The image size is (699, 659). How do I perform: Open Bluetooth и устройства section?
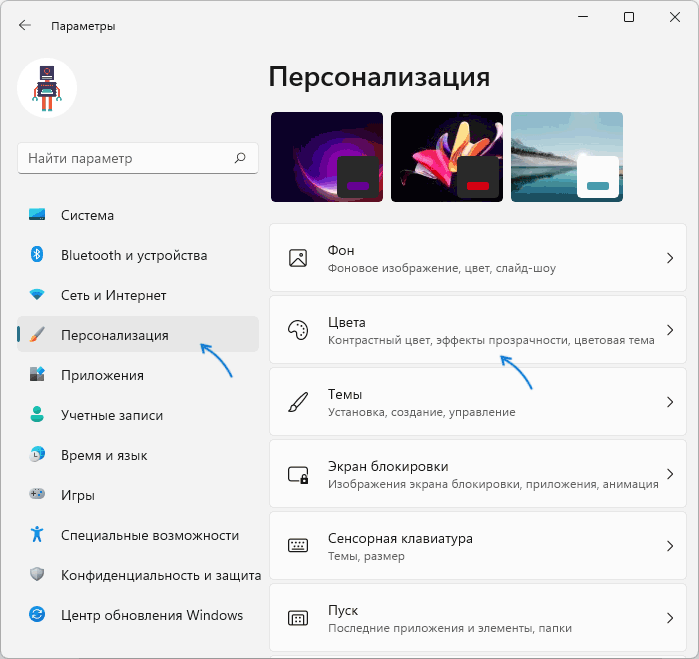[138, 255]
